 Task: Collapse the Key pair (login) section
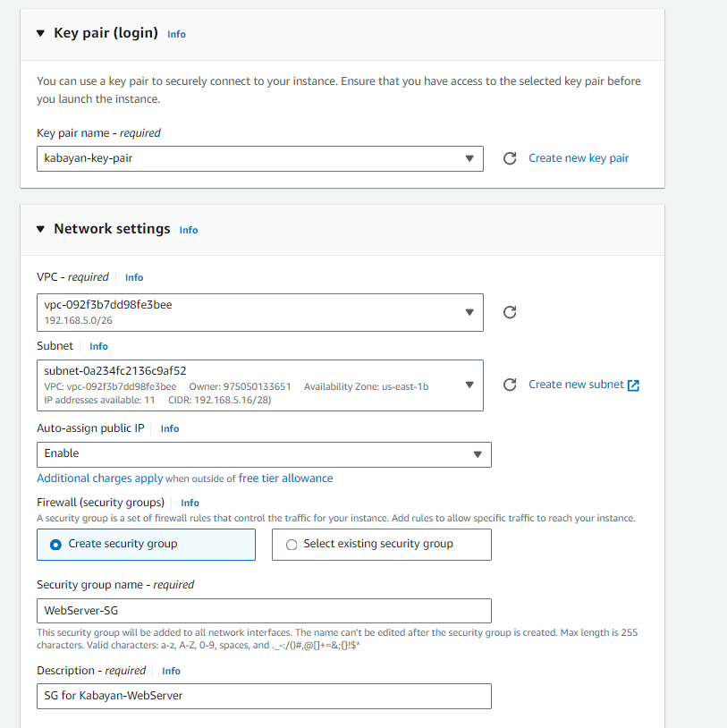click(40, 33)
